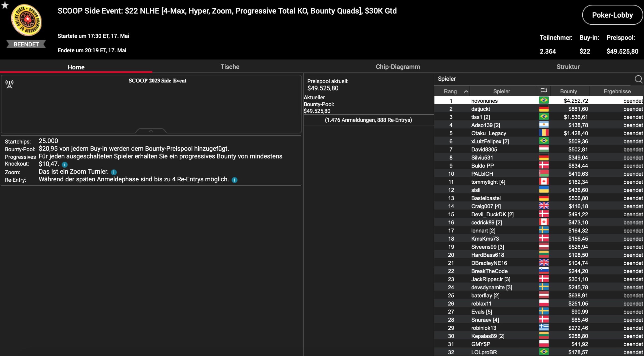644x356 pixels.
Task: Click info icon next to Zoom Turnier
Action: [114, 172]
